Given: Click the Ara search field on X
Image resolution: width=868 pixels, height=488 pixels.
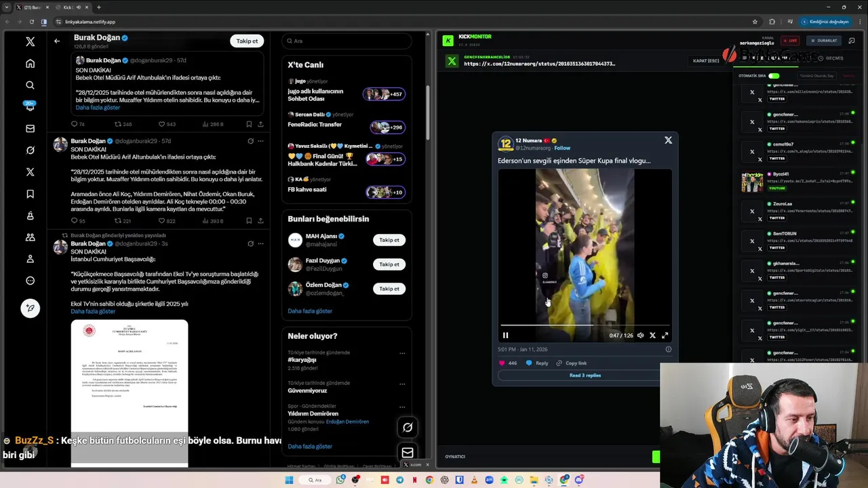Looking at the screenshot, I should 347,41.
